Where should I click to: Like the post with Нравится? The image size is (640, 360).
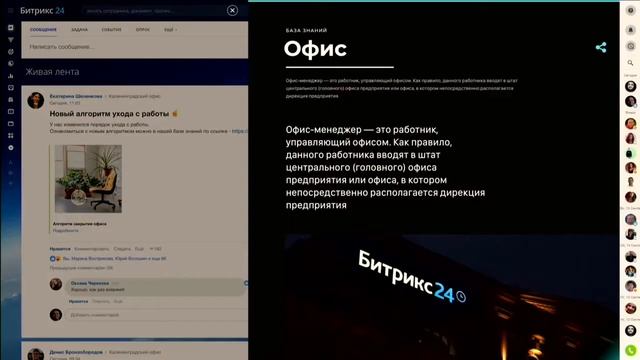pos(60,249)
